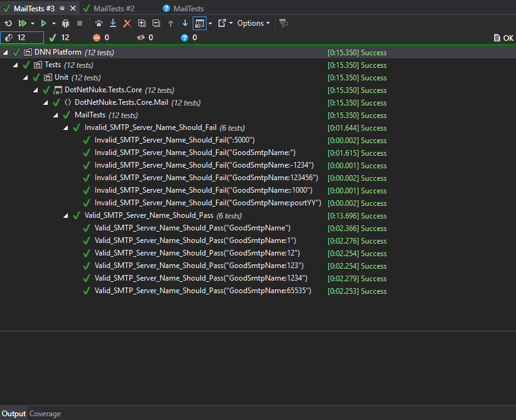Click the refresh/repeat previous run icon
Screen dimensions: 516x420
point(8,23)
